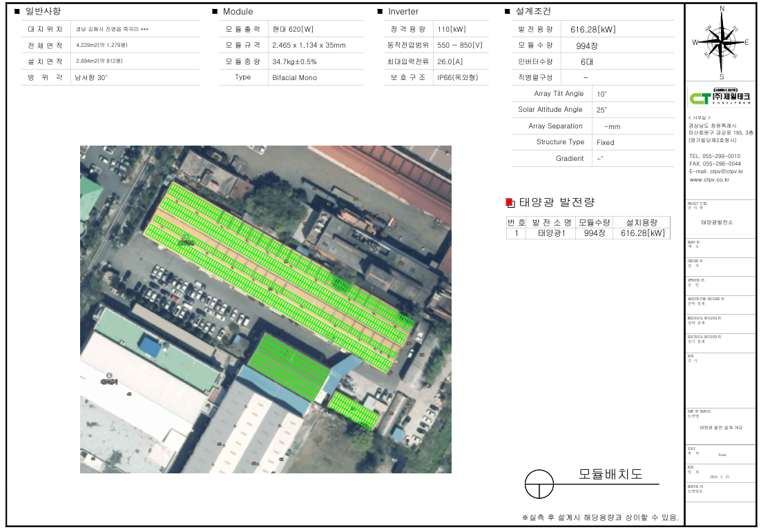Click the 태양광발전소 project title field
This screenshot has height=532, width=761.
click(x=717, y=222)
